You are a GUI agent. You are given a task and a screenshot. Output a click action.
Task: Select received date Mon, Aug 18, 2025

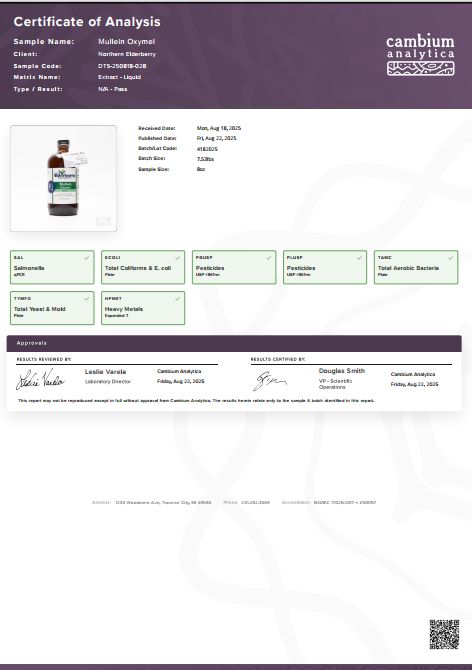click(219, 128)
